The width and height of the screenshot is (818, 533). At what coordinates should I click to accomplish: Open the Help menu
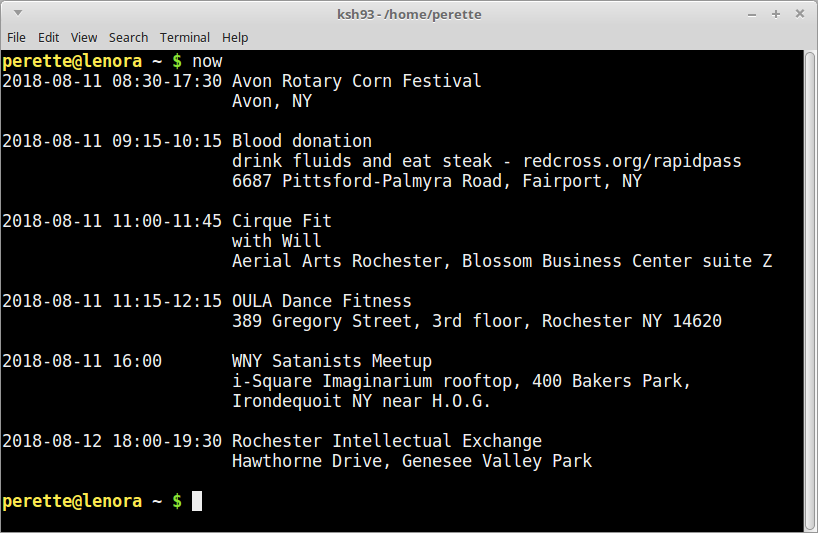pos(235,38)
